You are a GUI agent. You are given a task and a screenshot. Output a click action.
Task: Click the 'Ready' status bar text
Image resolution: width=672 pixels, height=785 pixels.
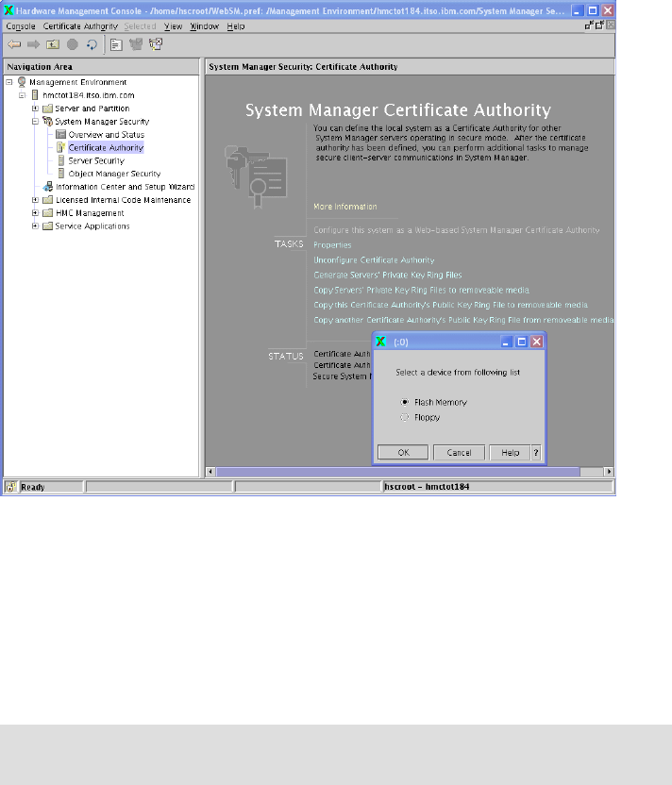(32, 487)
